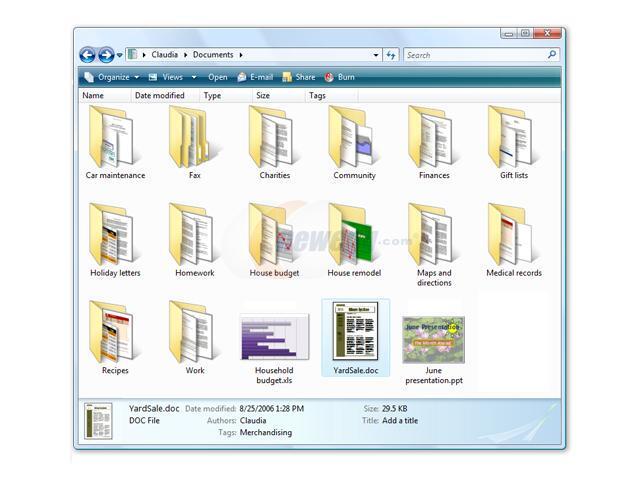Image resolution: width=640 pixels, height=480 pixels.
Task: Select the Maps and directions folder
Action: click(x=434, y=245)
